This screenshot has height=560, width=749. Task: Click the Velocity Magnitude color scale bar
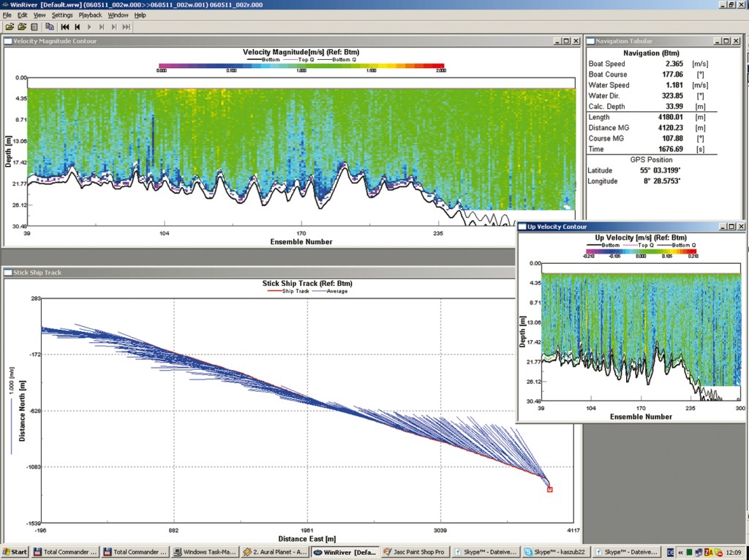tap(301, 66)
